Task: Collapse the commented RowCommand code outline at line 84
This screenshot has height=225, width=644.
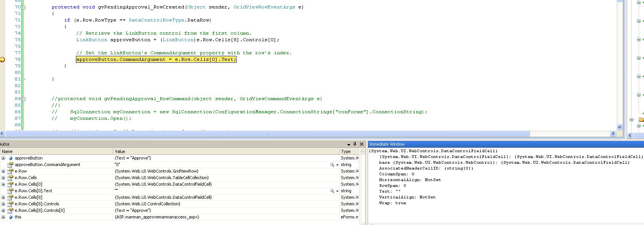Action: pyautogui.click(x=24, y=99)
